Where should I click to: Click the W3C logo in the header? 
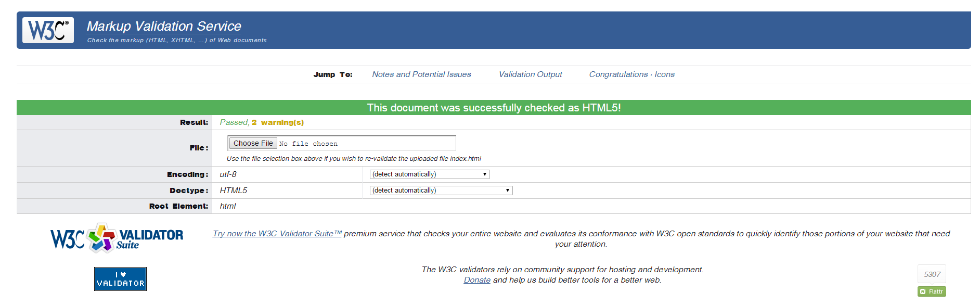[48, 30]
